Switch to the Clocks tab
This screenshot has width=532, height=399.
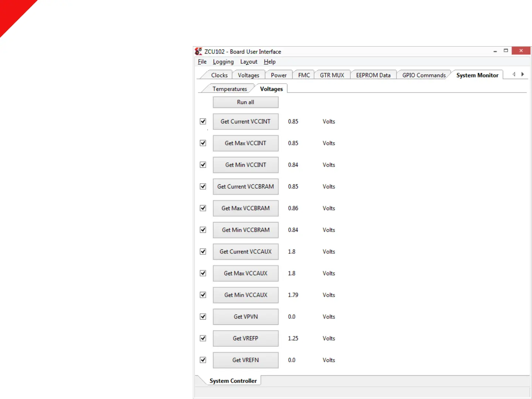pyautogui.click(x=219, y=75)
